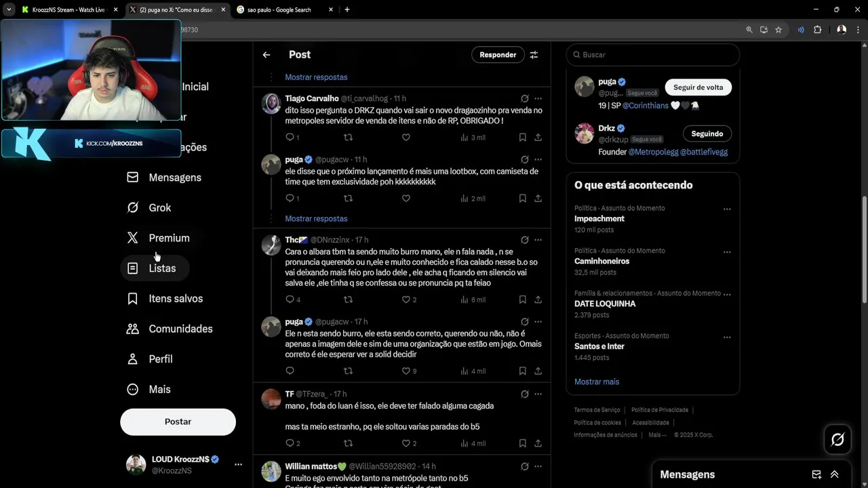The height and width of the screenshot is (488, 868).
Task: Like Tiago Carvalho's reply
Action: point(406,138)
